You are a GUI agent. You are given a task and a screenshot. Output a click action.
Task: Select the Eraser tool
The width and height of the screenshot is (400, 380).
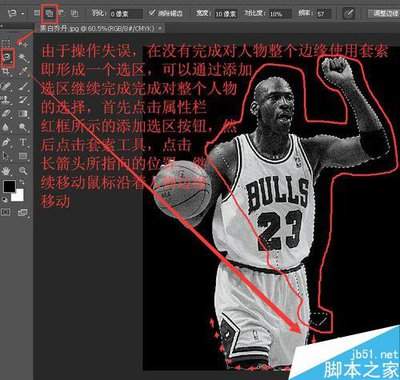pyautogui.click(x=6, y=113)
